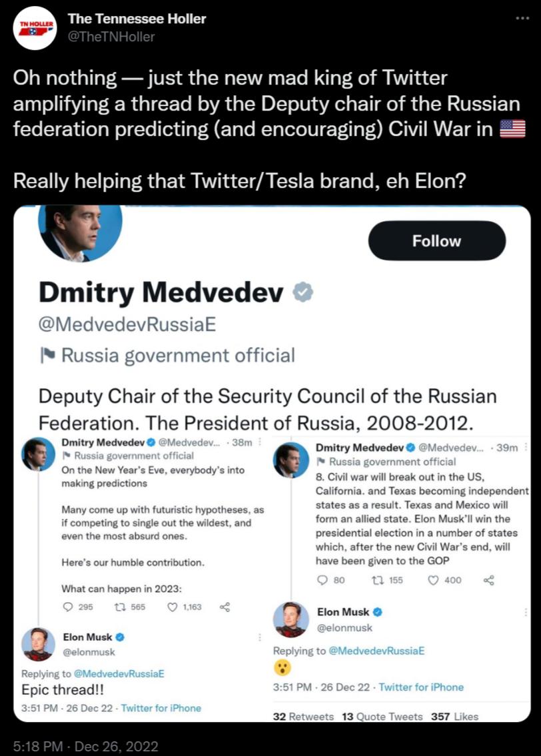This screenshot has width=541, height=756.
Task: Open The Tennessee Holler profile avatar
Action: (x=35, y=28)
